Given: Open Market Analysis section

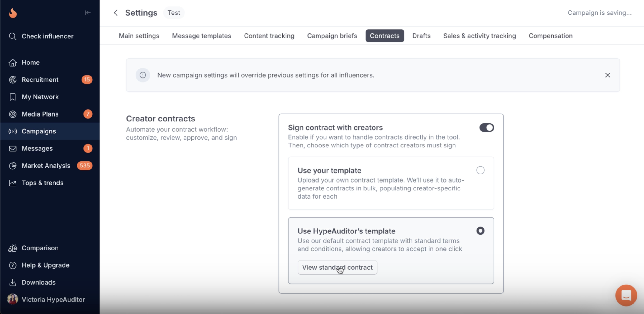Looking at the screenshot, I should tap(46, 166).
